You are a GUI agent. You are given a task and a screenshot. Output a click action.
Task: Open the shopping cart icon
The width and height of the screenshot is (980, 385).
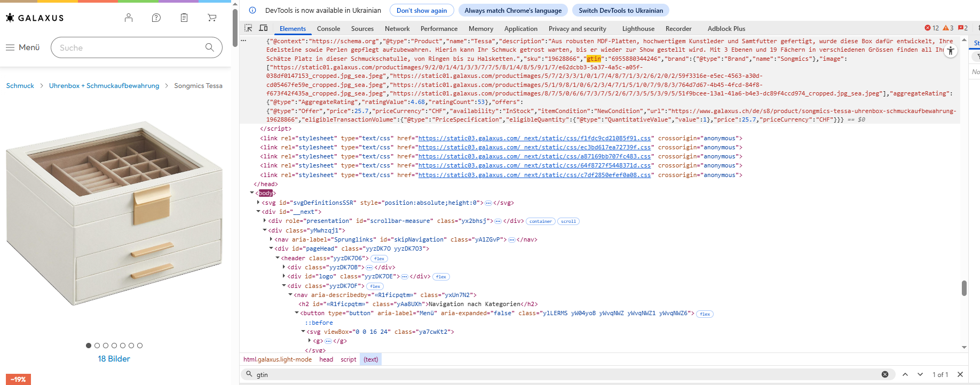point(212,18)
